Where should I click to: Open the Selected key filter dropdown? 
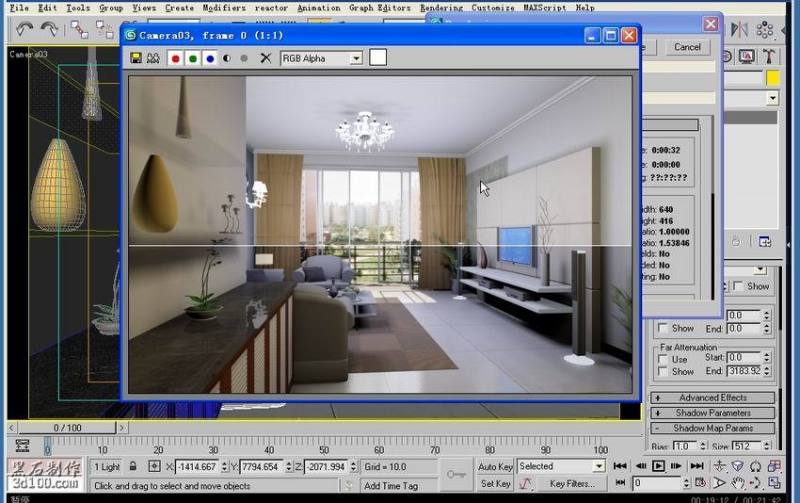[598, 466]
